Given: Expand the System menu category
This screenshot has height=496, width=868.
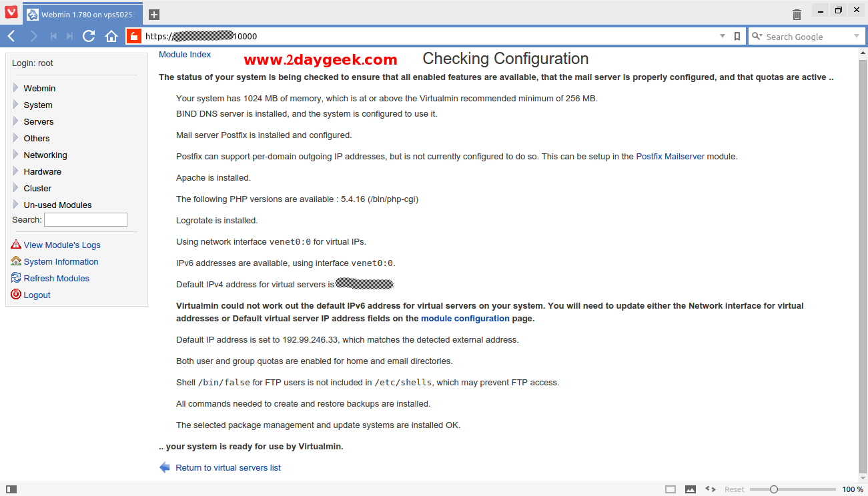Looking at the screenshot, I should click(37, 105).
